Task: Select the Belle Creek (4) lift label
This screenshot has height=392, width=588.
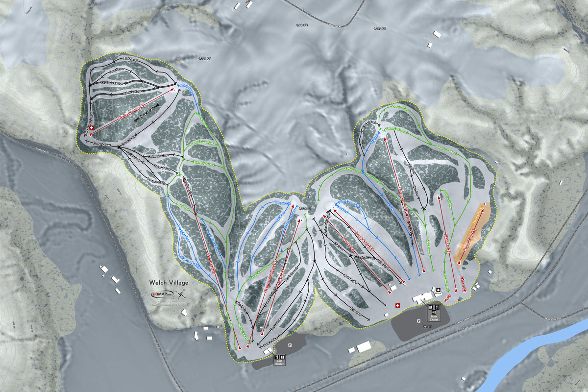Action: (x=132, y=111)
